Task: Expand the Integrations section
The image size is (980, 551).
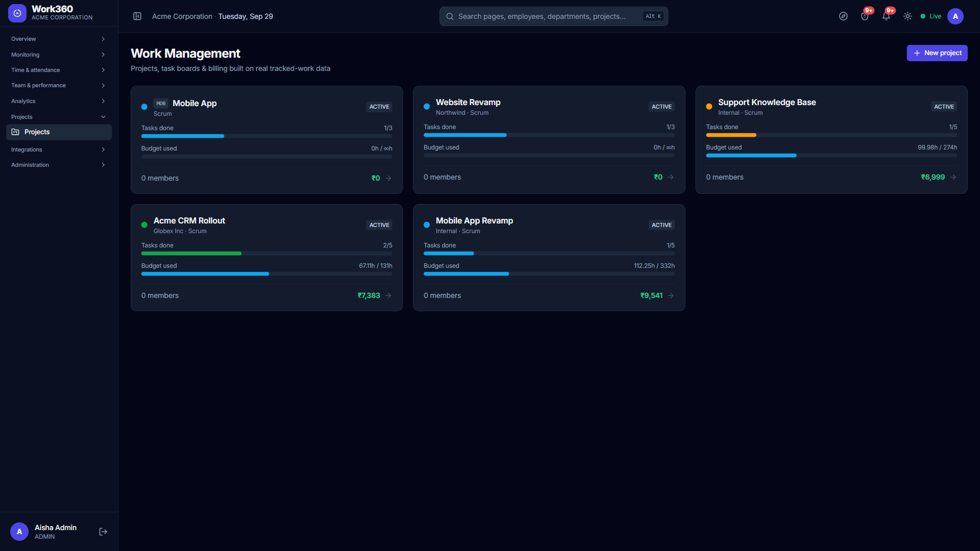Action: pyautogui.click(x=59, y=149)
